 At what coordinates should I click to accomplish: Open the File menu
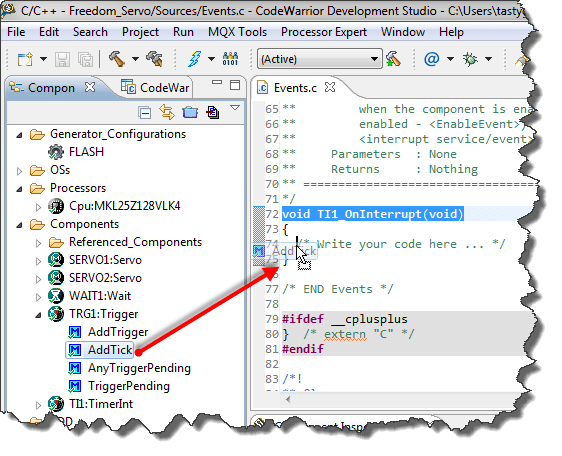tap(16, 32)
